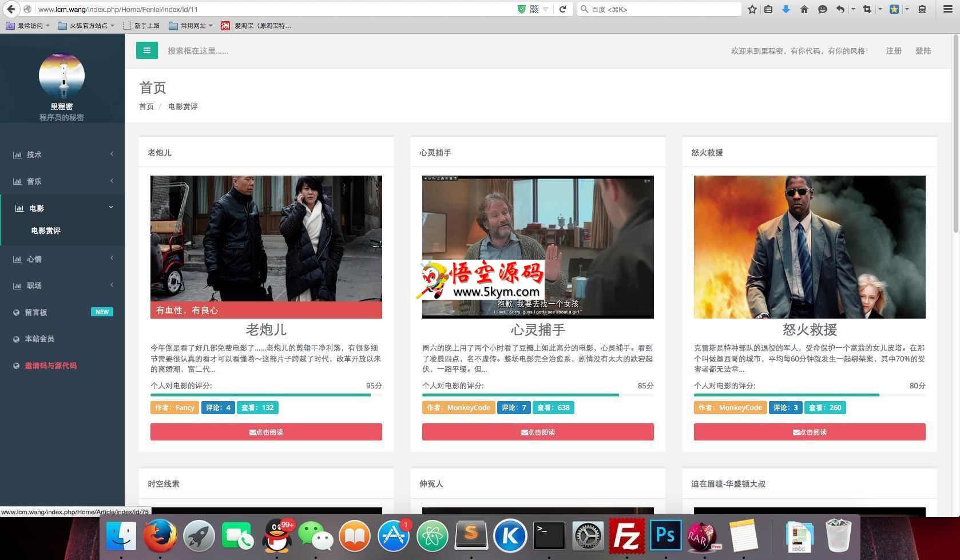The height and width of the screenshot is (560, 960).
Task: Click the 评论：7 tag on 心灵捕手
Action: coord(514,407)
